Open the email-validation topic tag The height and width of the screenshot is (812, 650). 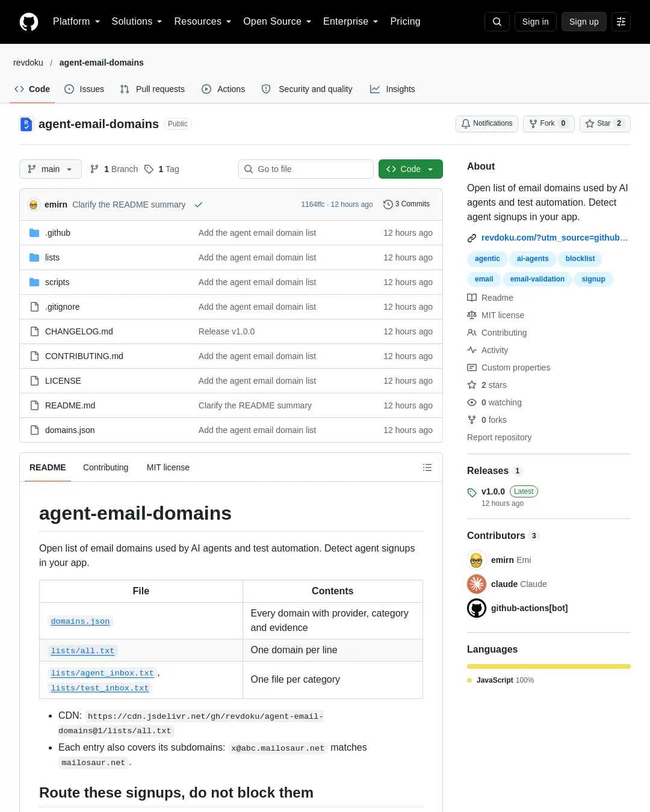click(537, 279)
